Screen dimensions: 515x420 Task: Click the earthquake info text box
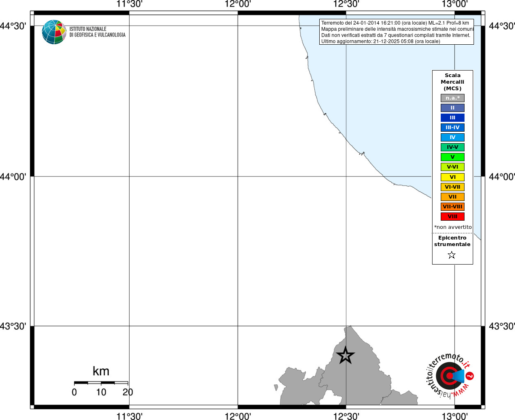pos(396,32)
